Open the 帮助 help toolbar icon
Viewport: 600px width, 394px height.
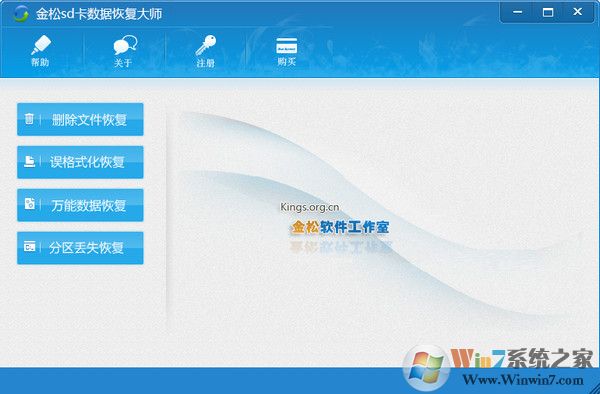[40, 50]
